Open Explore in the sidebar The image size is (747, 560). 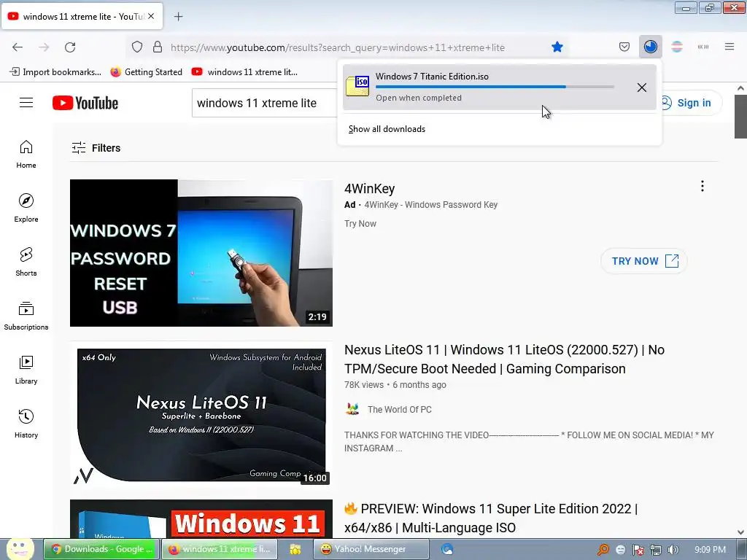click(x=26, y=208)
